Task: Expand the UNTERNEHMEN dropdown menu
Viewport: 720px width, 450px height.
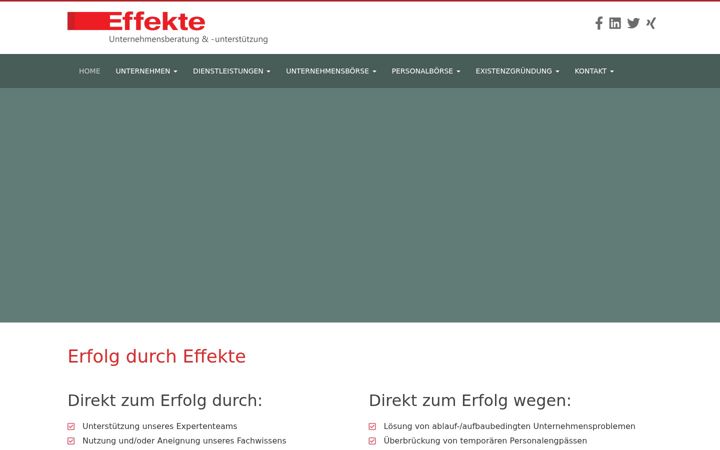Action: click(x=146, y=71)
